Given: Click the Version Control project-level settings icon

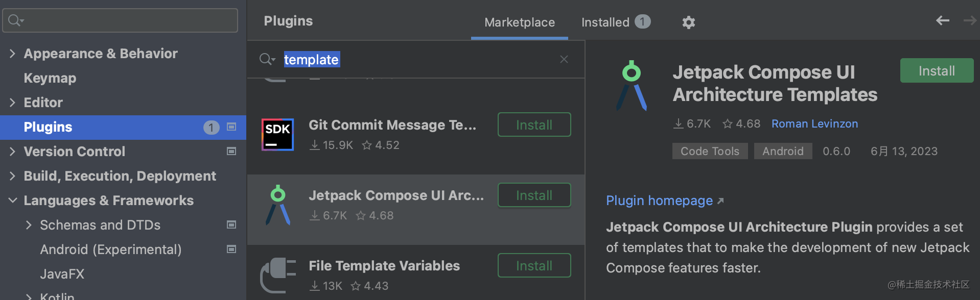Looking at the screenshot, I should point(231,152).
